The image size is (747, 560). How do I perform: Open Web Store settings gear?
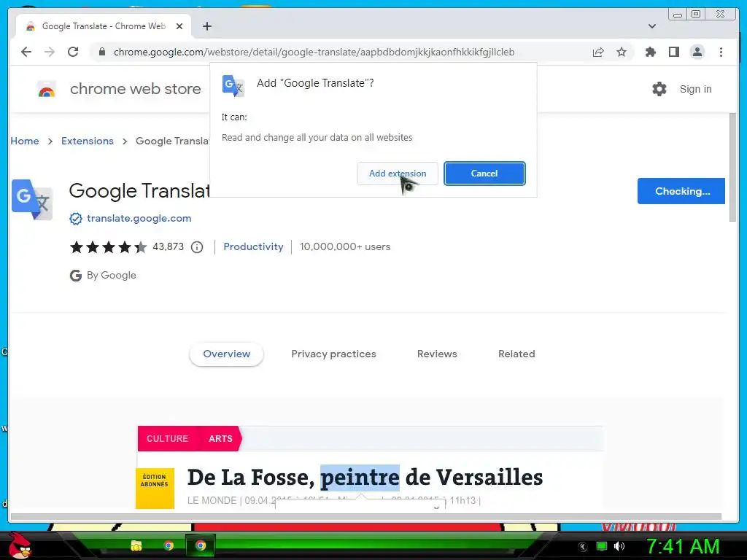pos(659,89)
